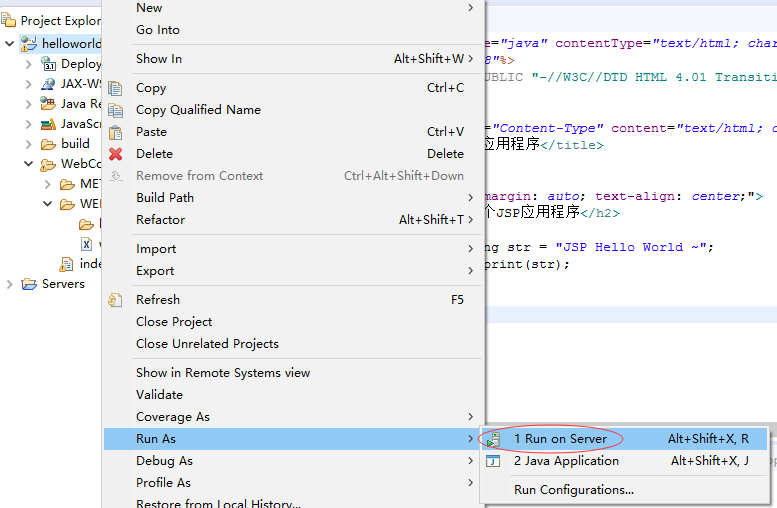
Task: Expand the JavaScript Resources node
Action: click(29, 124)
